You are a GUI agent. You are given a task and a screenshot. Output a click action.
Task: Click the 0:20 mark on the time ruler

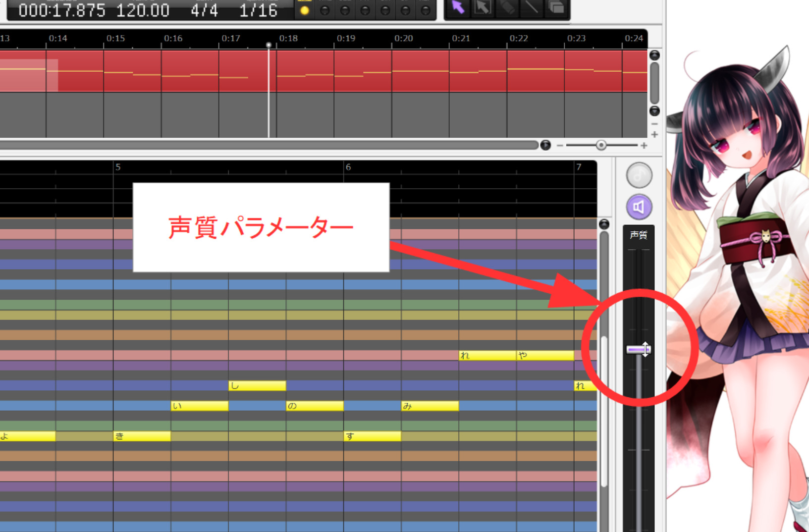(403, 38)
